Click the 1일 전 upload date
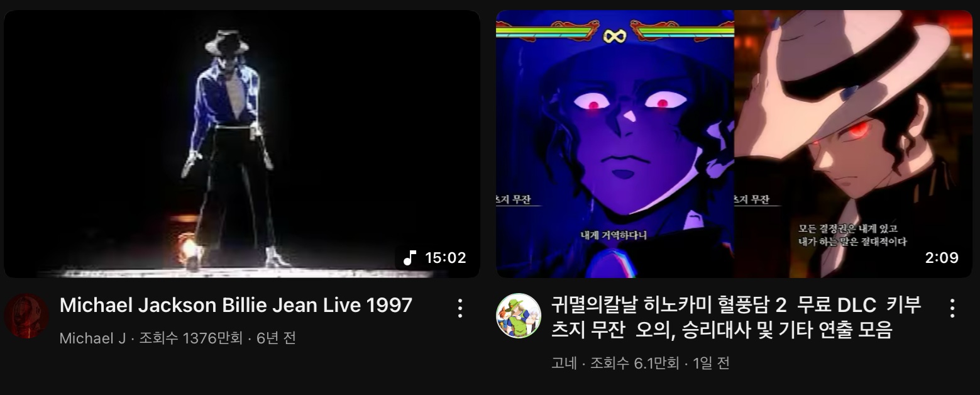 [x=711, y=364]
